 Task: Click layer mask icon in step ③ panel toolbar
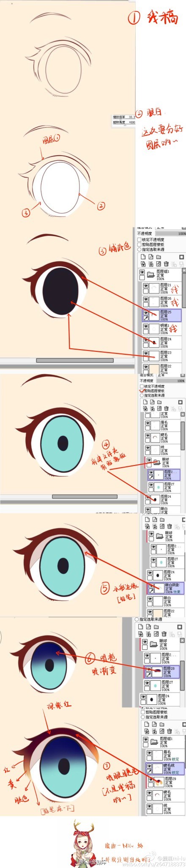(x=181, y=257)
